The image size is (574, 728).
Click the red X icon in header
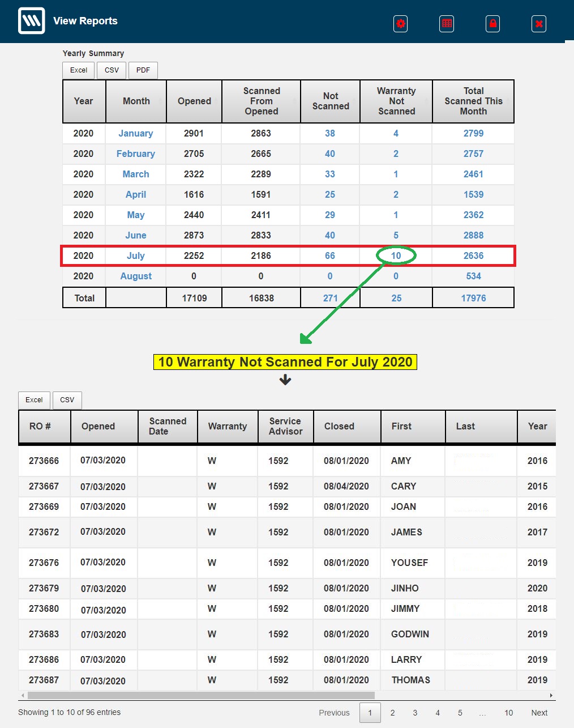539,24
